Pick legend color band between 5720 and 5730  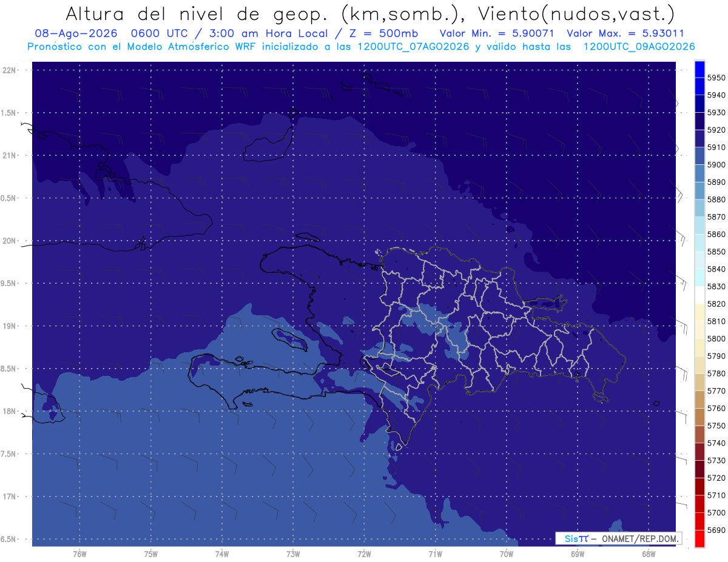pos(699,469)
